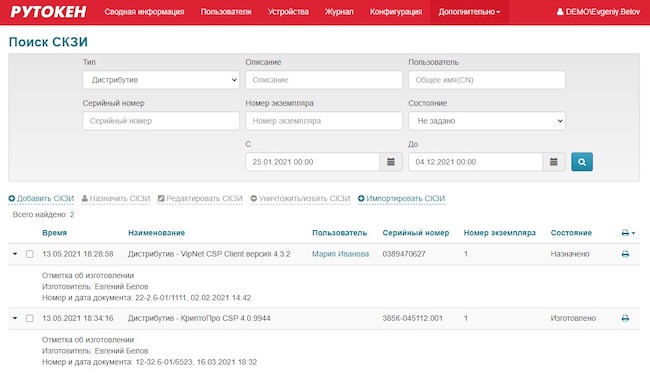Click document number 12-32.6-01/6523 line
This screenshot has width=650, height=389.
pos(149,362)
